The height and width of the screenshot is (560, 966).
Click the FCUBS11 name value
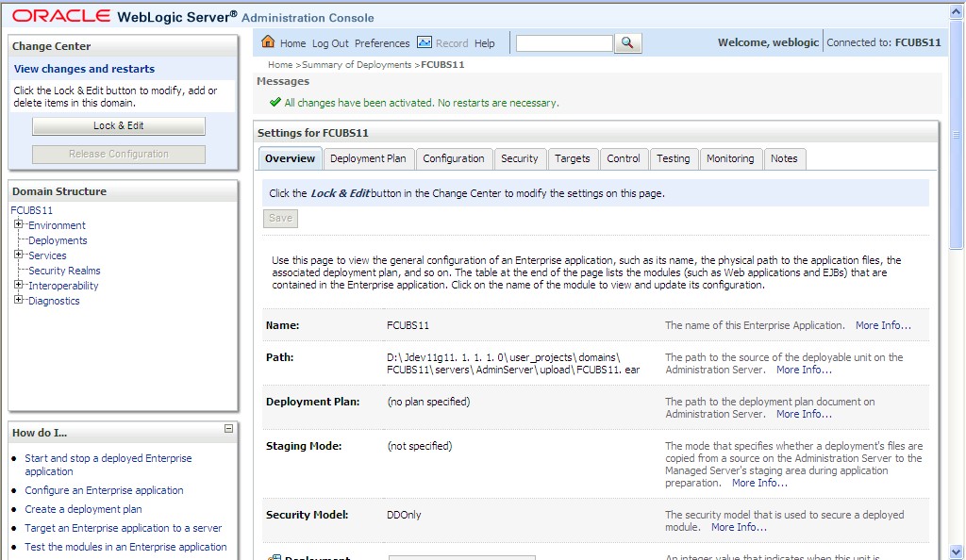(x=408, y=325)
